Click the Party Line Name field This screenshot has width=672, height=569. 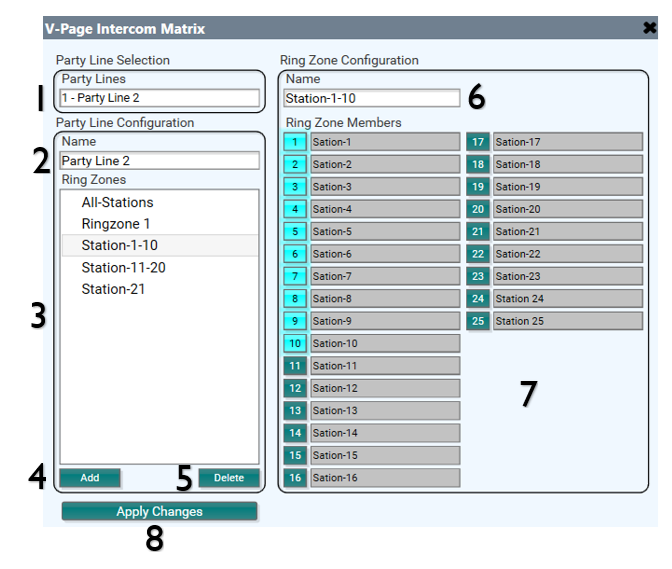pyautogui.click(x=159, y=160)
